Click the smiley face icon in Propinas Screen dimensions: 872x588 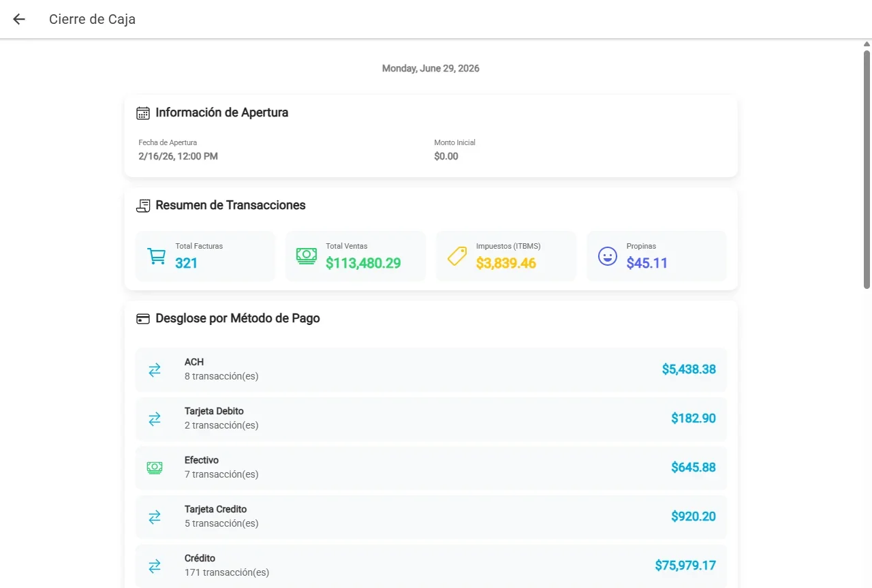(607, 256)
